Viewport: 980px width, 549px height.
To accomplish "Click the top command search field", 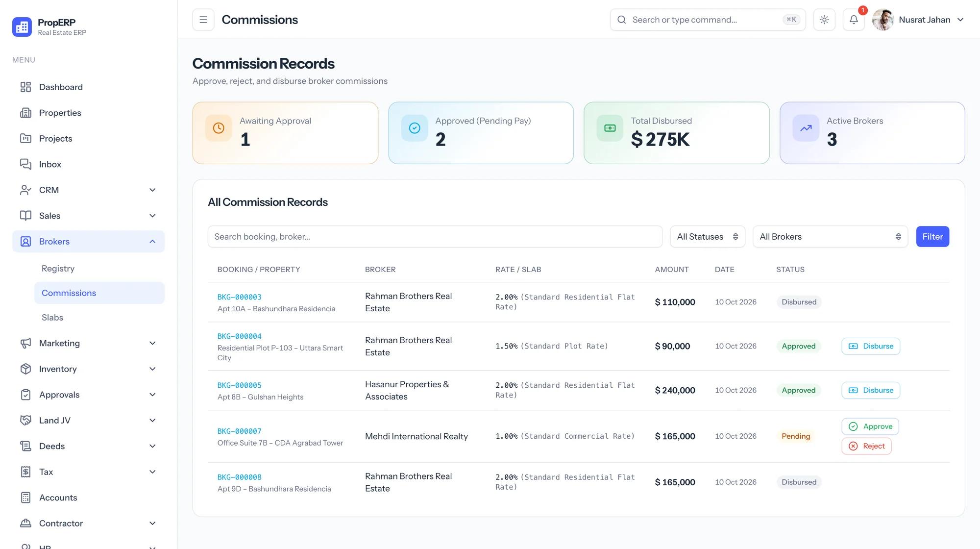I will (x=708, y=20).
